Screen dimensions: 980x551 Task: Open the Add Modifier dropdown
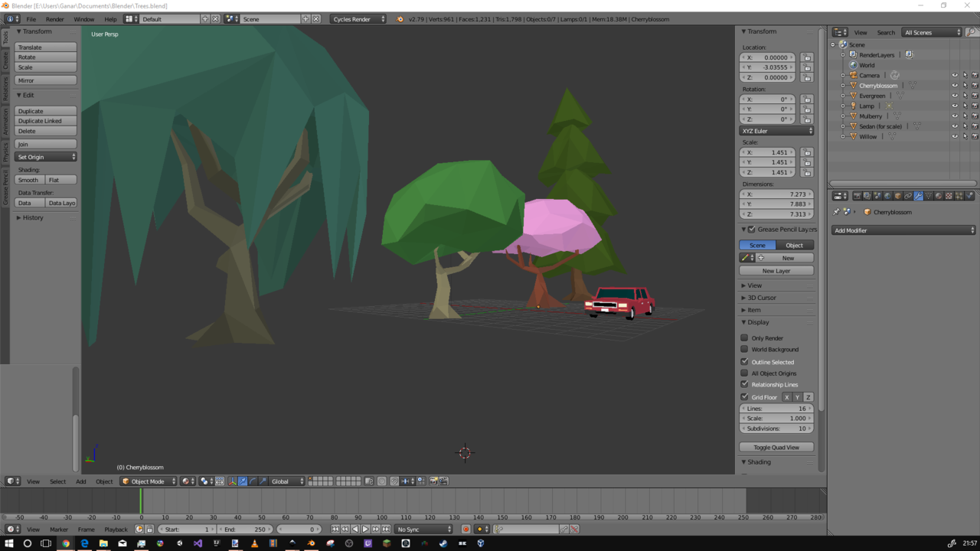tap(904, 230)
